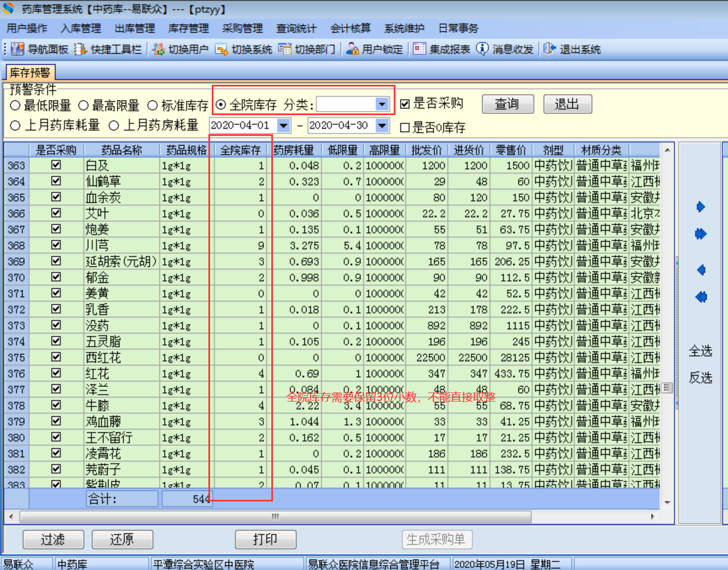The height and width of the screenshot is (570, 728).
Task: Click the 零售价 column header
Action: click(x=511, y=150)
